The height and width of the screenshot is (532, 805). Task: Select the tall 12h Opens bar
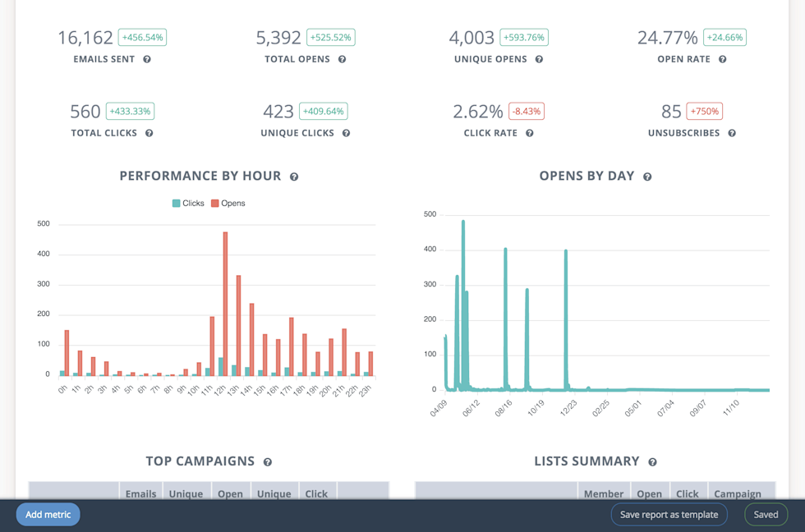click(224, 304)
